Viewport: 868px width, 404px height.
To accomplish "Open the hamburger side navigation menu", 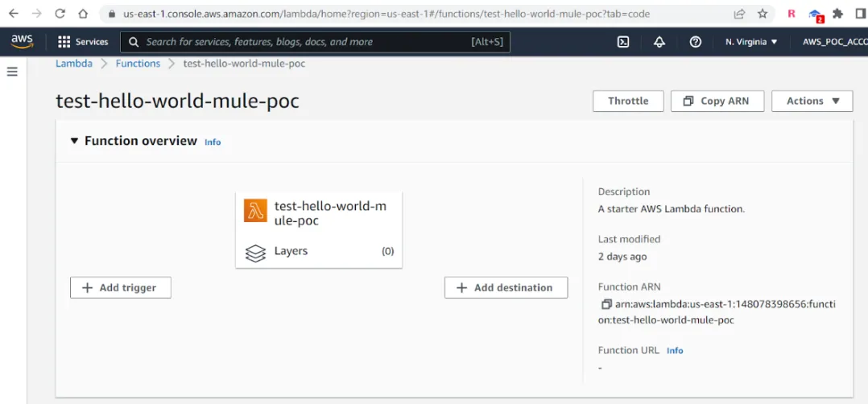I will (12, 72).
